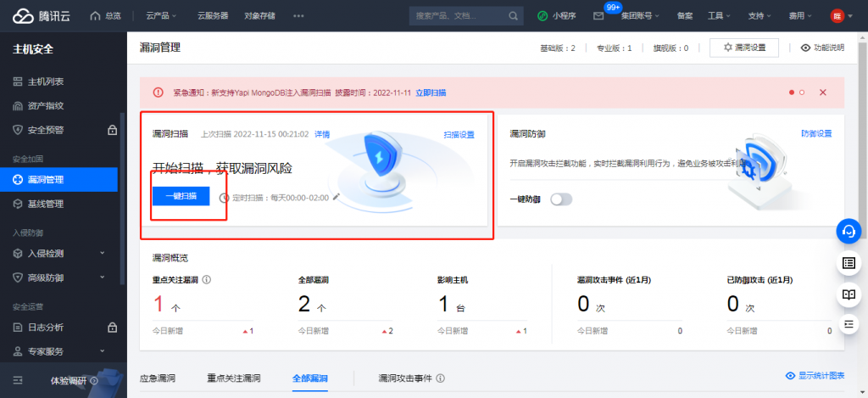Switch to the 应急漏洞 tab
Image resolution: width=868 pixels, height=398 pixels.
point(158,378)
